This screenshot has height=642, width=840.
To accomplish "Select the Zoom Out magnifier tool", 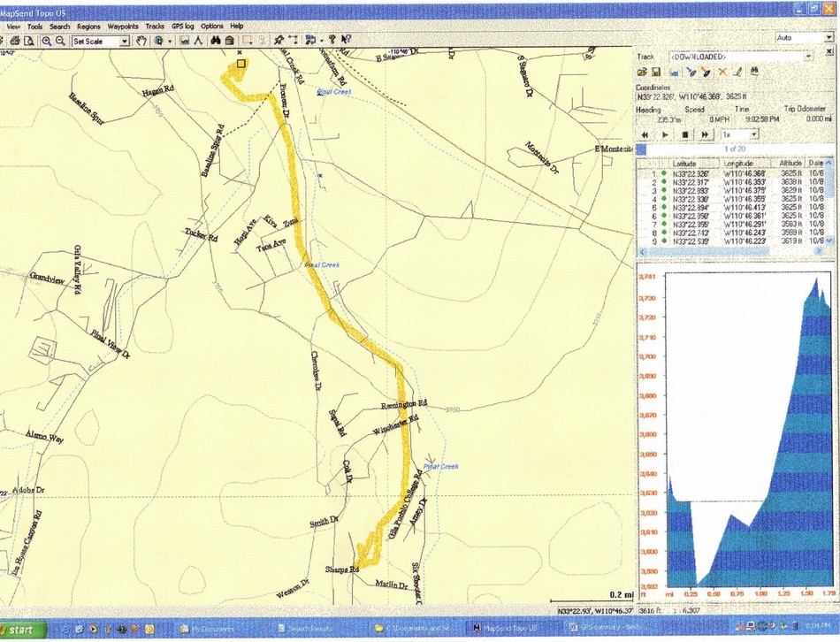I will [x=60, y=41].
